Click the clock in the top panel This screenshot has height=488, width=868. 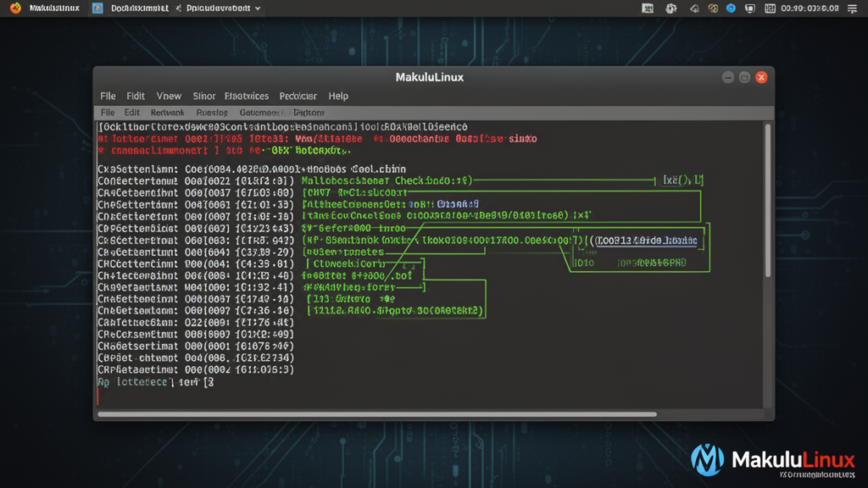pos(812,8)
